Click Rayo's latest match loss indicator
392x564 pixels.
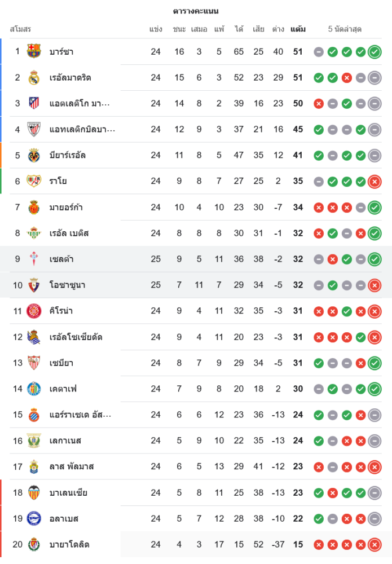click(375, 181)
